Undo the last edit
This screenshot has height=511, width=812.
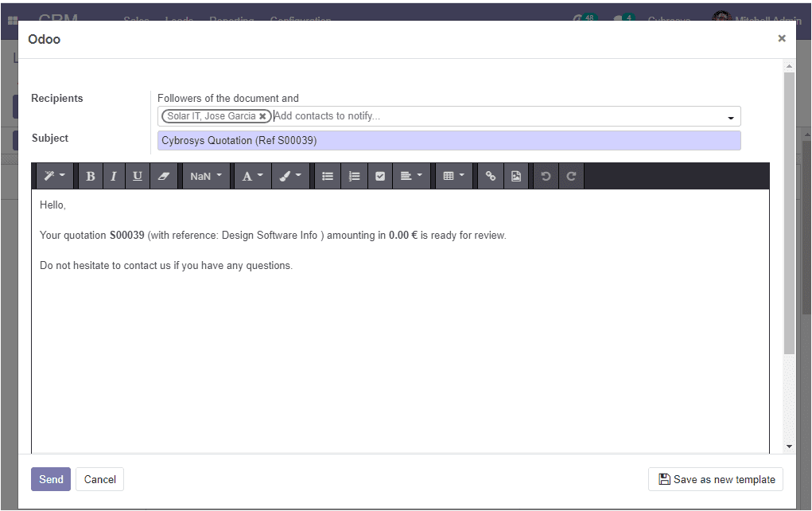tap(546, 176)
